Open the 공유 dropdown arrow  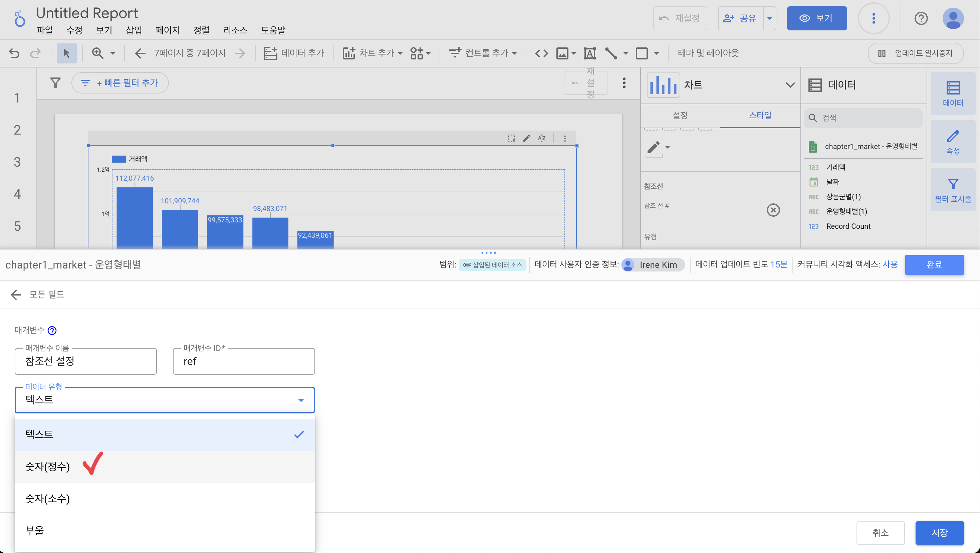point(770,18)
